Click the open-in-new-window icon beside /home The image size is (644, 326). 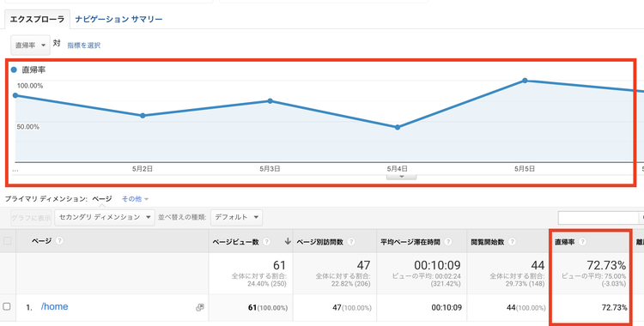click(x=199, y=307)
